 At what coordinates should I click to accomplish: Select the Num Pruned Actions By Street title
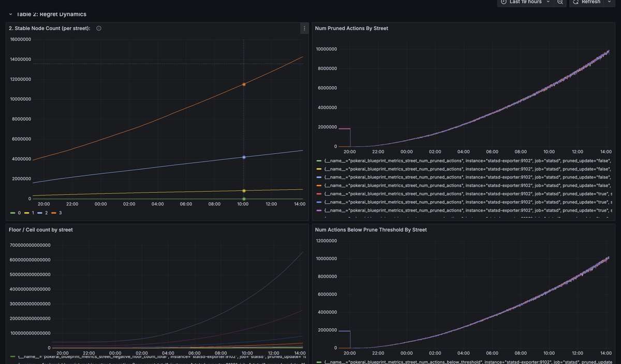[351, 28]
